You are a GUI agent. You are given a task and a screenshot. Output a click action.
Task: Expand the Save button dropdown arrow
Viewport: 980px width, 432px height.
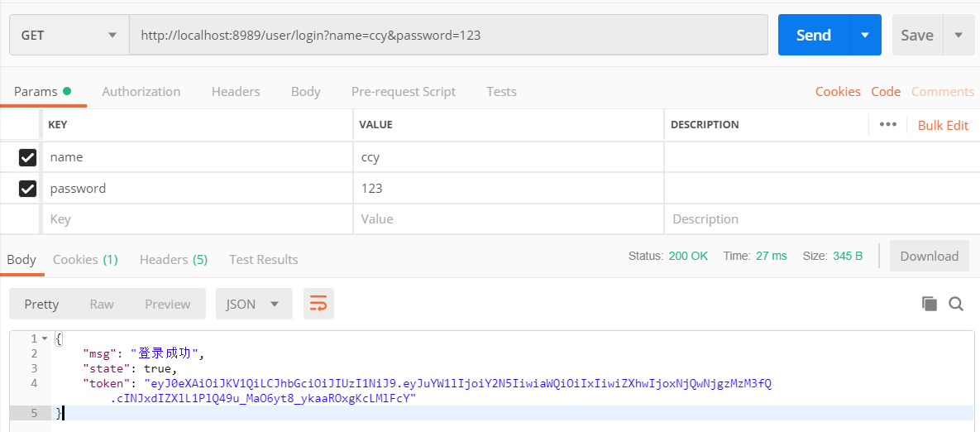pos(958,36)
